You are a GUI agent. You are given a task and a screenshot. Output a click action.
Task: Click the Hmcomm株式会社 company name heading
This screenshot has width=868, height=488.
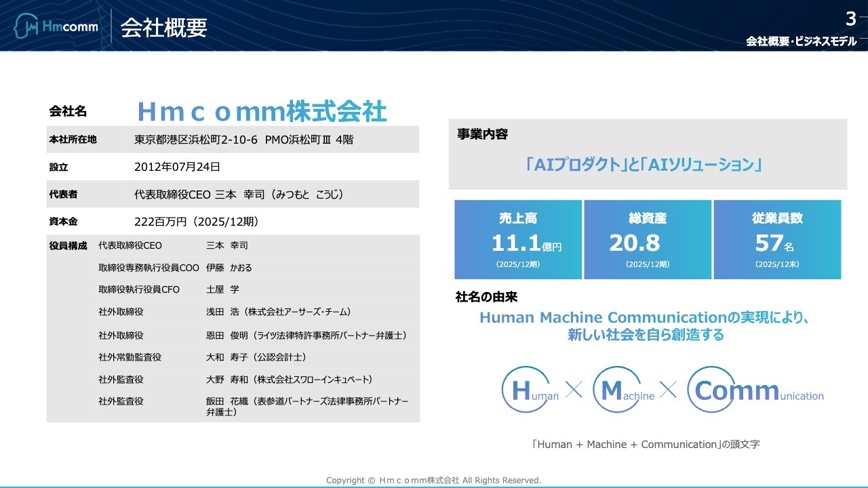pyautogui.click(x=262, y=111)
